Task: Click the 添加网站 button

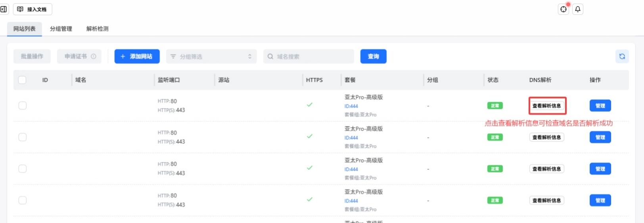Action: coord(137,56)
